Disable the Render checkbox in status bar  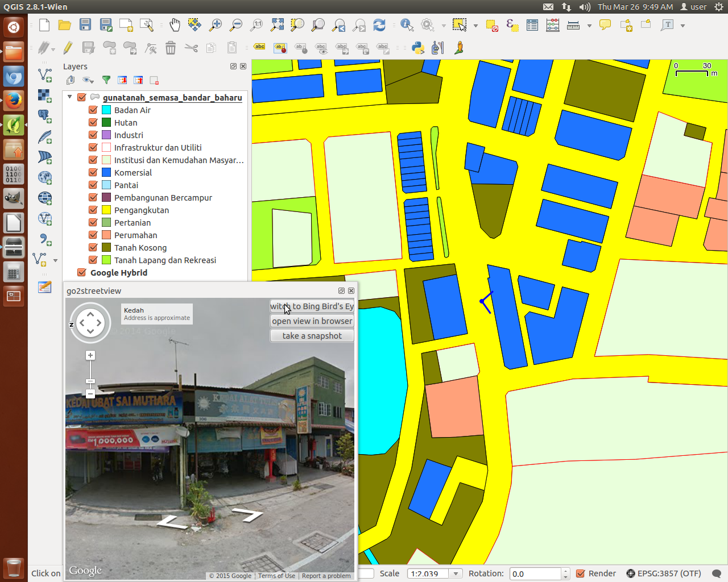(581, 573)
